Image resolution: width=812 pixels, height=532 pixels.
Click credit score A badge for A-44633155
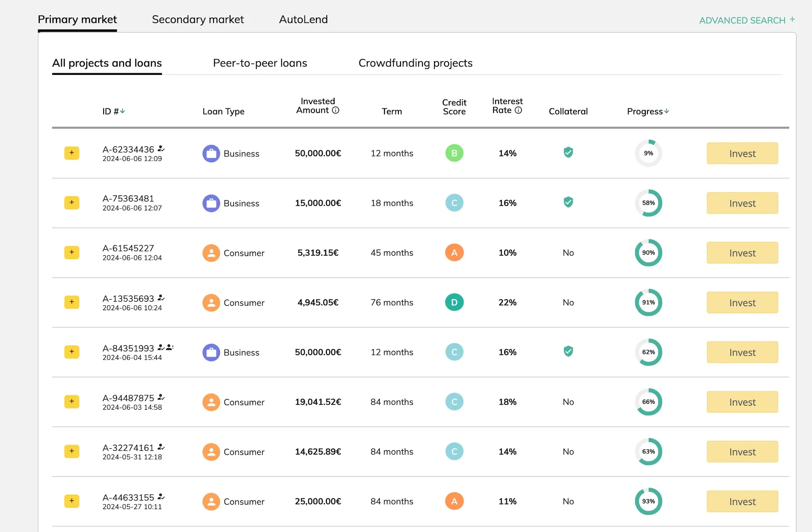pyautogui.click(x=454, y=501)
